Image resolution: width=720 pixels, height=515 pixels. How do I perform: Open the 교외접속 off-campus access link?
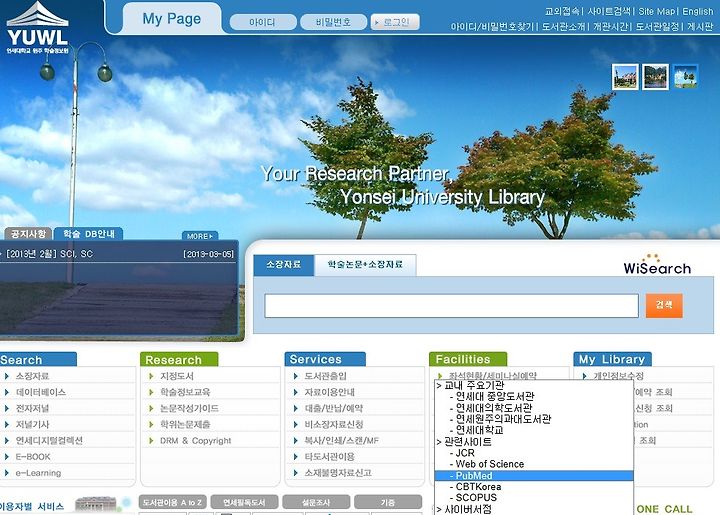coord(562,11)
